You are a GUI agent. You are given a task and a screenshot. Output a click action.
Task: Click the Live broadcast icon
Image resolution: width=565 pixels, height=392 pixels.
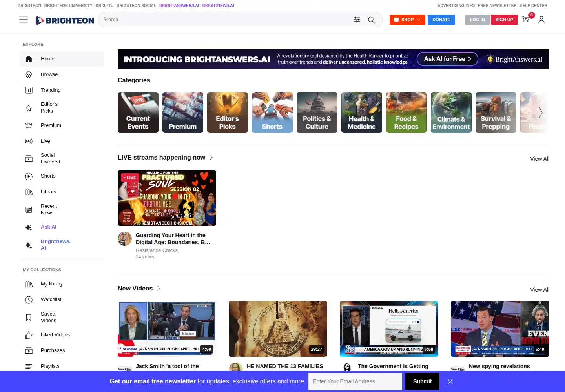point(29,141)
